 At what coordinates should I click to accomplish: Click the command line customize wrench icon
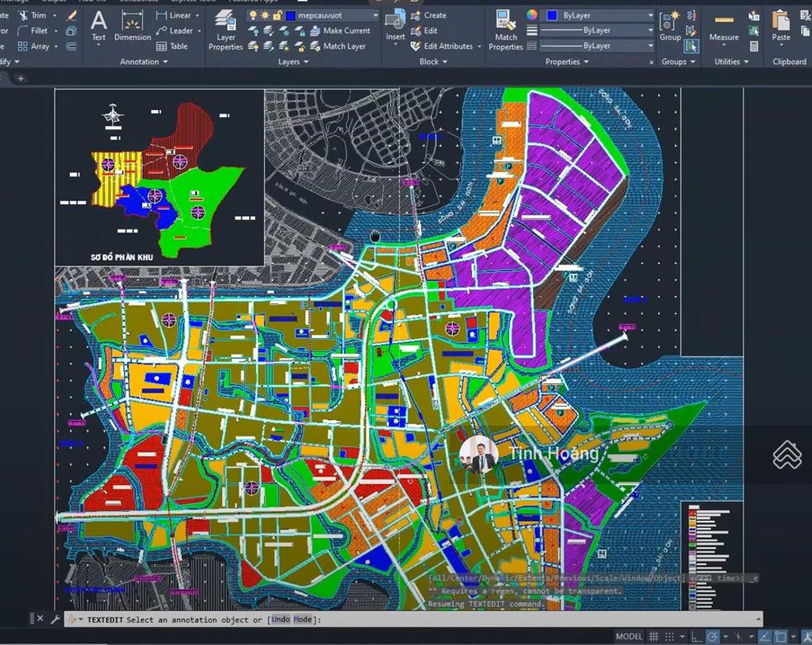(x=55, y=619)
